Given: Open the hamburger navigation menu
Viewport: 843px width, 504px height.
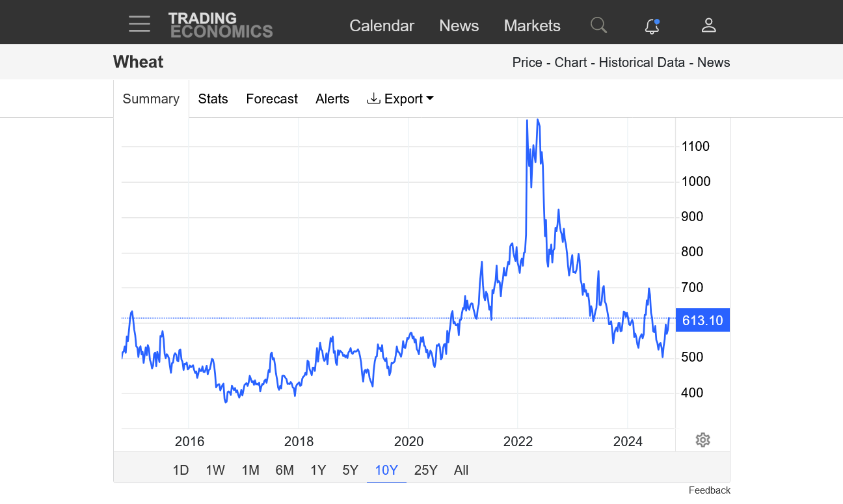Looking at the screenshot, I should (x=139, y=24).
